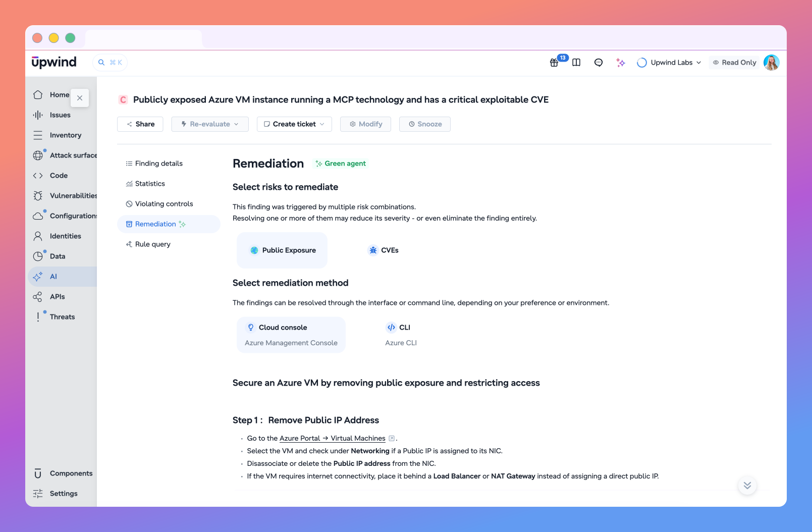The height and width of the screenshot is (532, 812).
Task: Close sidebar with the X button
Action: point(80,98)
